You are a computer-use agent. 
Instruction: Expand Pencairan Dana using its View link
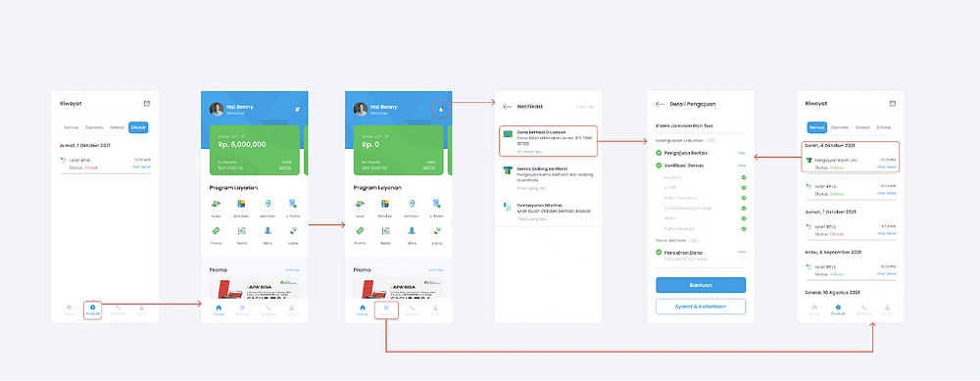tap(741, 252)
